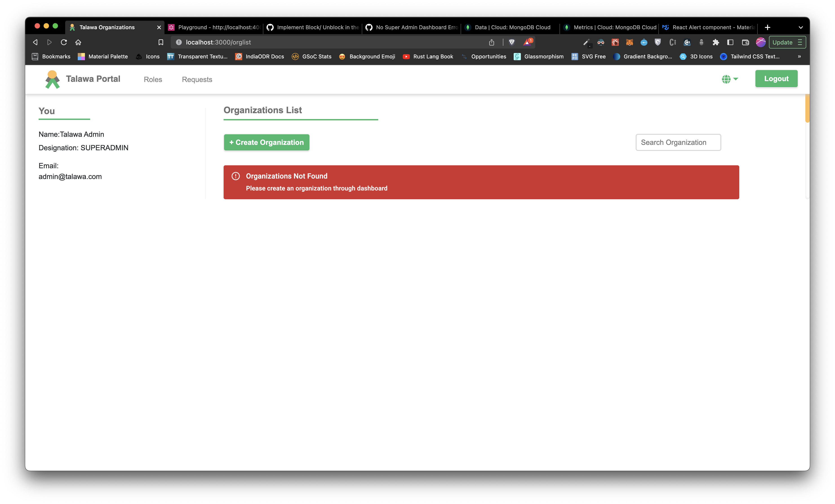Open the MetaMask fox extension icon
Image resolution: width=835 pixels, height=504 pixels.
[630, 42]
